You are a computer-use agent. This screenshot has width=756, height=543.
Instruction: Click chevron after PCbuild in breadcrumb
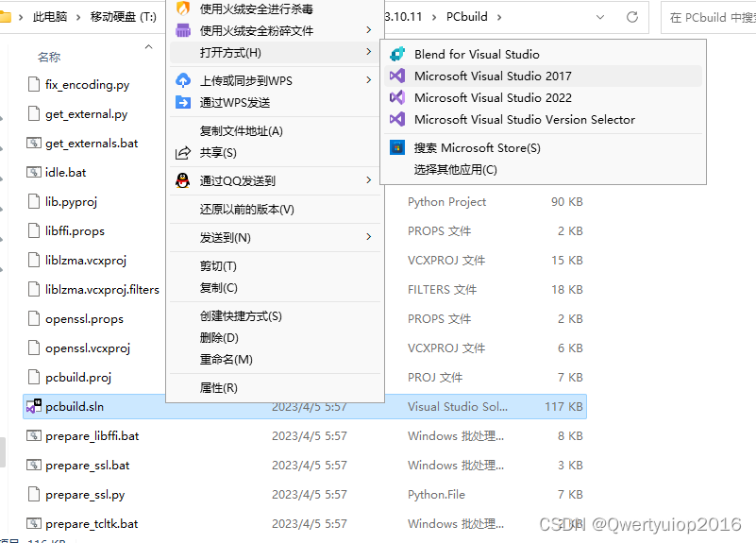point(499,17)
